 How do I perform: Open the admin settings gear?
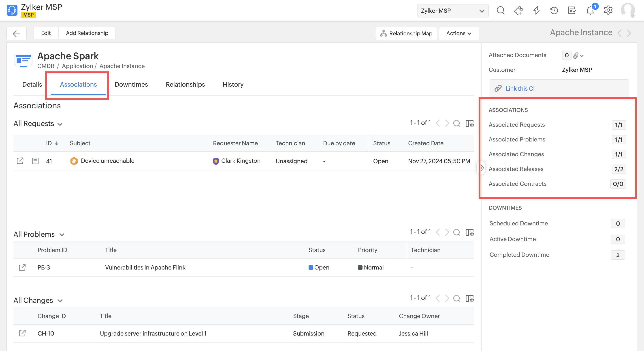click(x=608, y=11)
